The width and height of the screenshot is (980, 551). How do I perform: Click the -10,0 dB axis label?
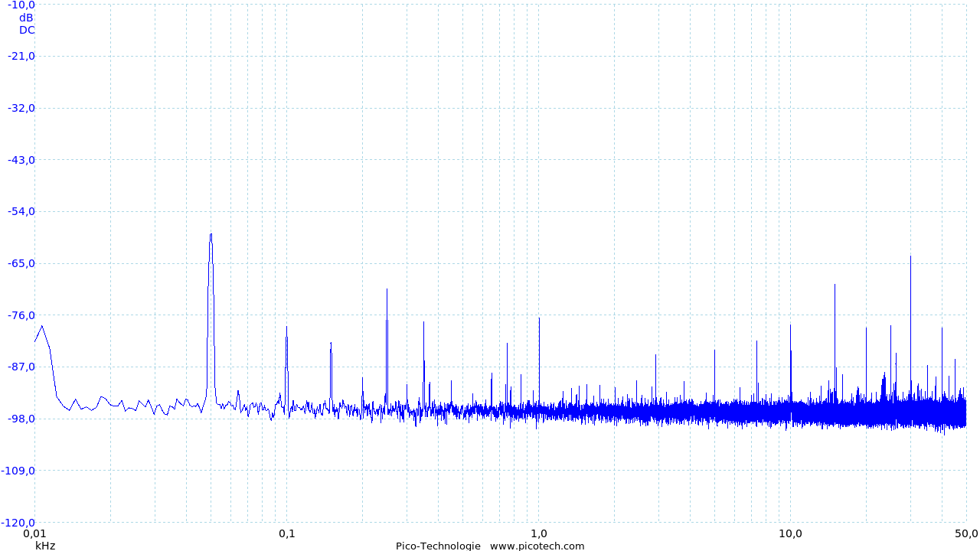[x=21, y=5]
